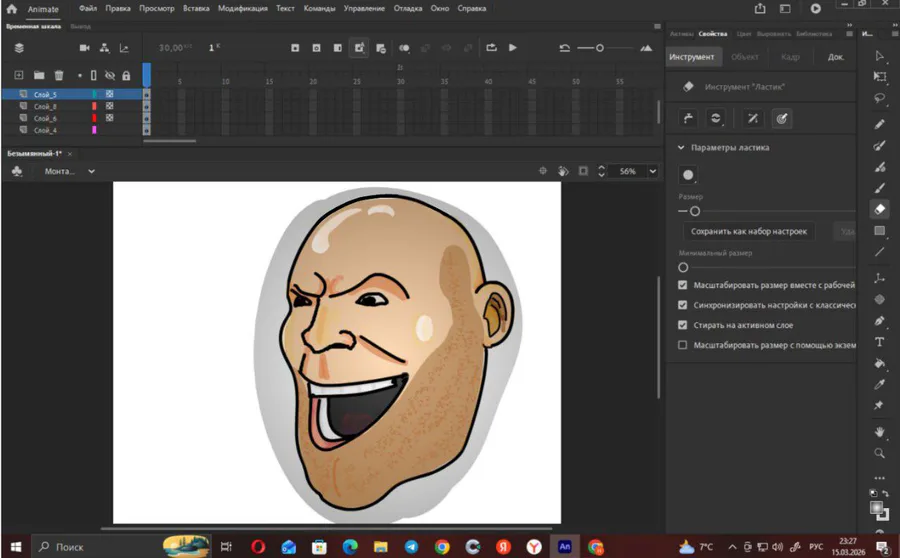Image resolution: width=900 pixels, height=558 pixels.
Task: Delete the selected layer via trash icon
Action: tap(59, 75)
